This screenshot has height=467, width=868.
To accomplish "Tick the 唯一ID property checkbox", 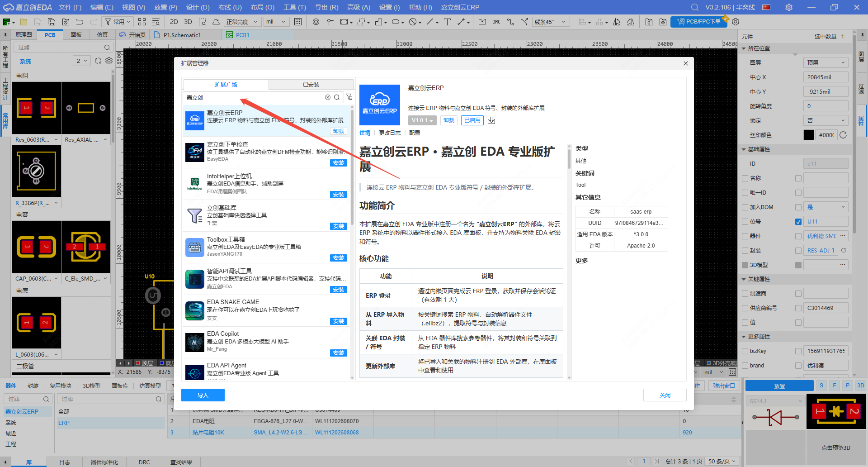I will (745, 193).
